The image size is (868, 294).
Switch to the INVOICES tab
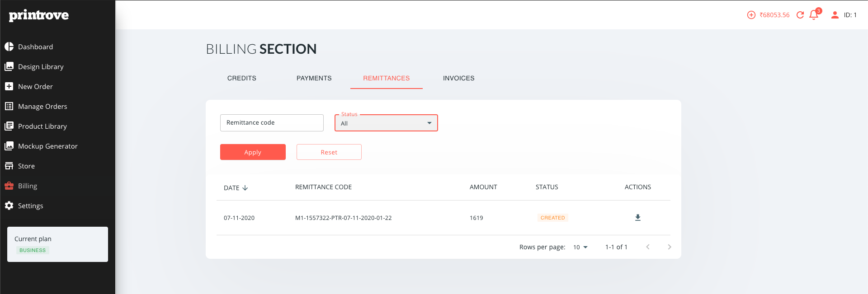[x=458, y=78]
